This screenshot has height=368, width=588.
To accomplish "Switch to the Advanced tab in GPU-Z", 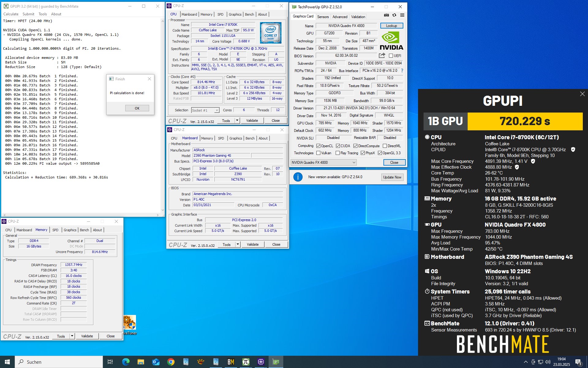I will [340, 17].
